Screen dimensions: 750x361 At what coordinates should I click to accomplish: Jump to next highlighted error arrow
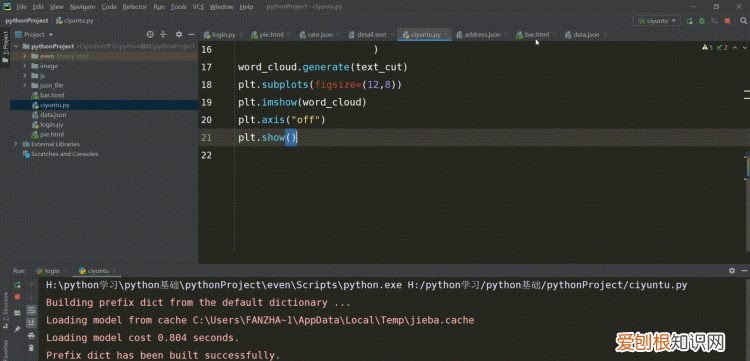pyautogui.click(x=745, y=47)
